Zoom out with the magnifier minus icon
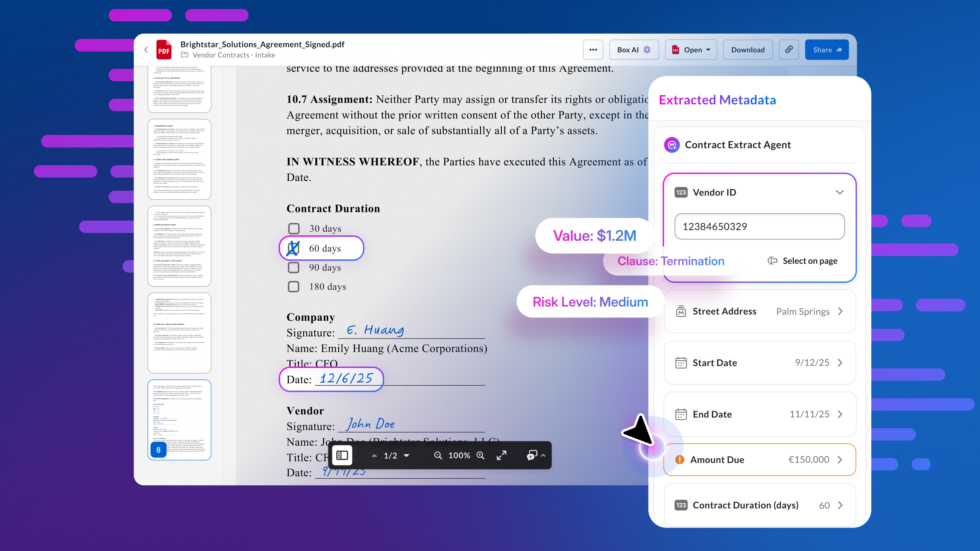Image resolution: width=980 pixels, height=551 pixels. 438,455
